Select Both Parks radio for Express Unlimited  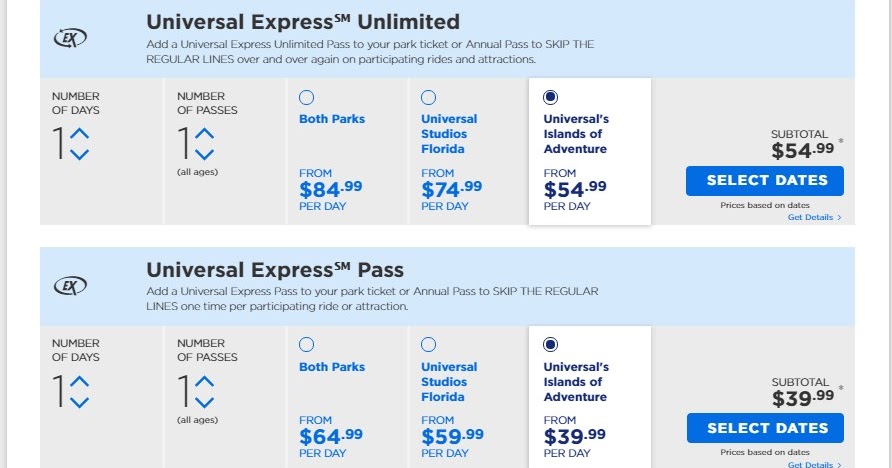[x=306, y=97]
